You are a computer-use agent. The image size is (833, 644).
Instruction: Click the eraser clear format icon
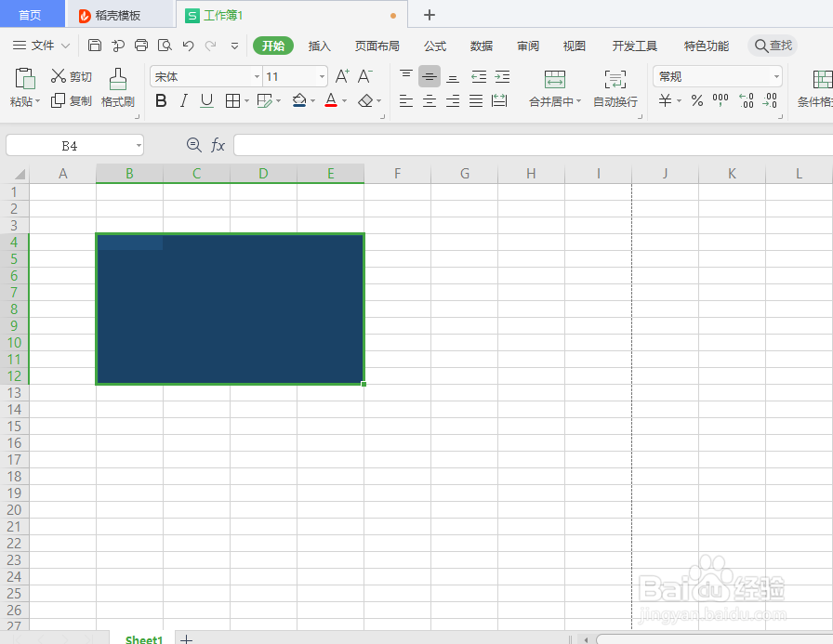(x=365, y=100)
